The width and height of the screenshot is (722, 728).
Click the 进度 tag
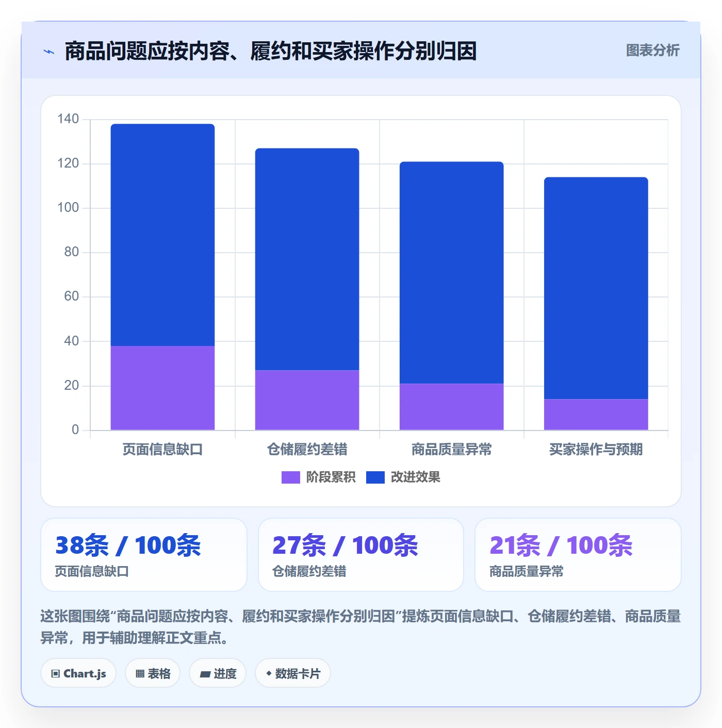coord(218,673)
